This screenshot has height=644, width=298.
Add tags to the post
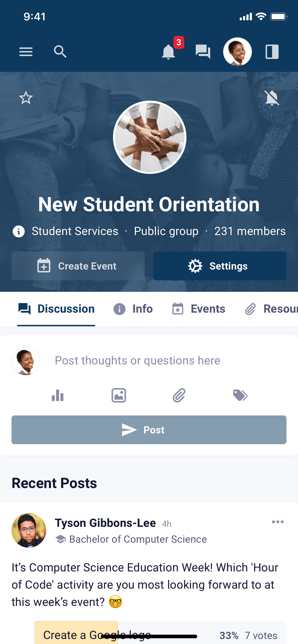coord(240,396)
